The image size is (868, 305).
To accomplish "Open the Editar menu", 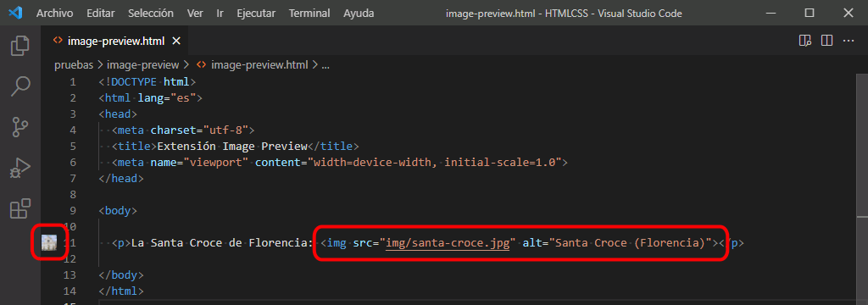I will [x=100, y=13].
